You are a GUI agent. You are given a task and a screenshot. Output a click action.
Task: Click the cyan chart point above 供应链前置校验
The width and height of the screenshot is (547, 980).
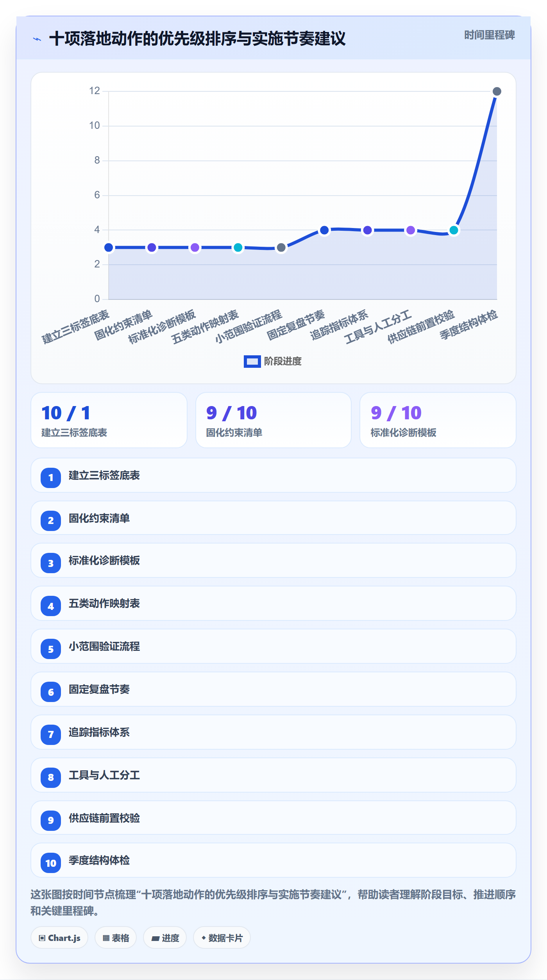click(454, 230)
